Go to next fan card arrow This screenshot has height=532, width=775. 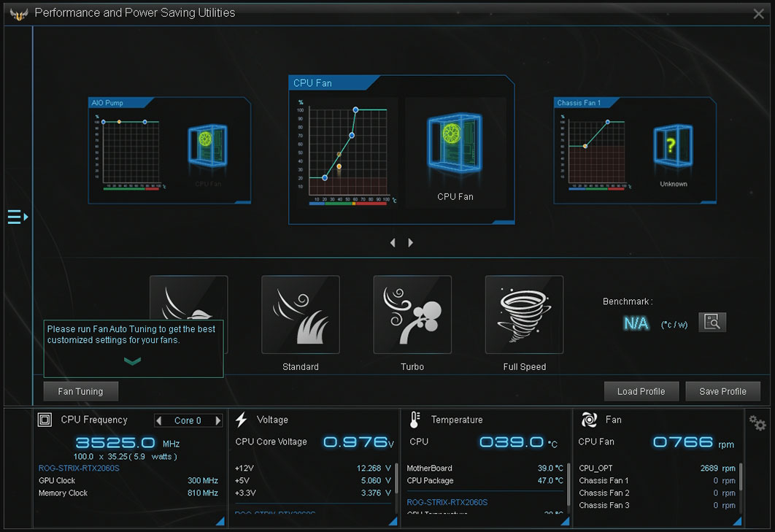411,243
